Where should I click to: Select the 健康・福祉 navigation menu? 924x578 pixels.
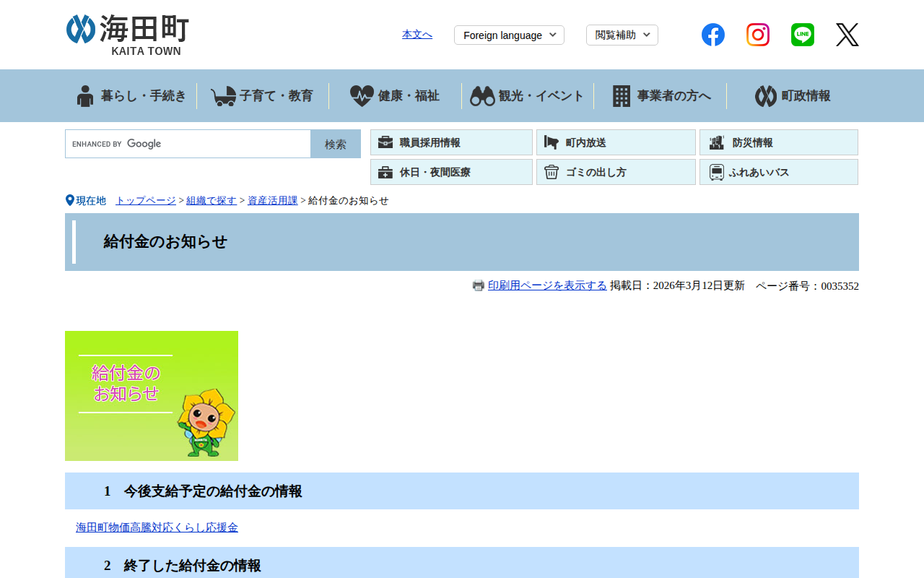pos(394,95)
